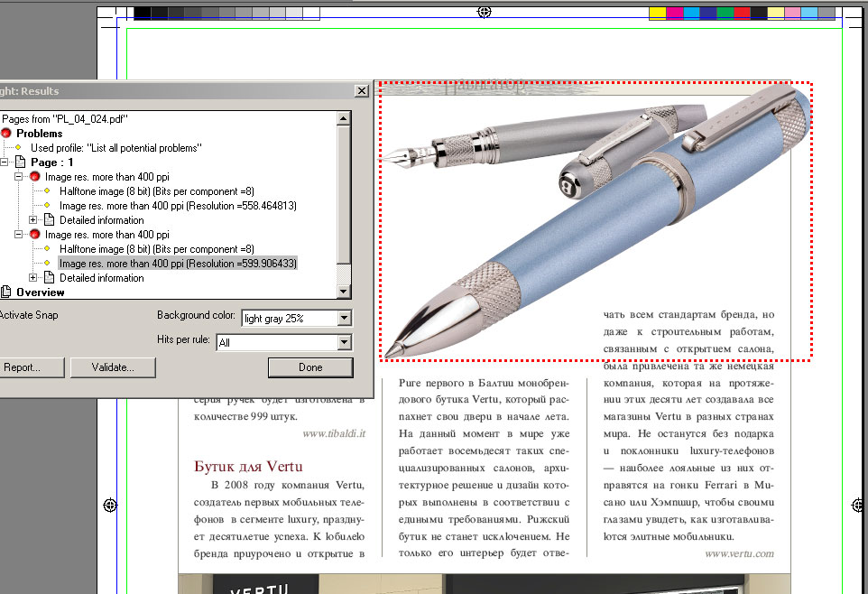This screenshot has width=868, height=594.
Task: Expand Detailed information below the Resolution =558.464813 row
Action: pos(32,220)
